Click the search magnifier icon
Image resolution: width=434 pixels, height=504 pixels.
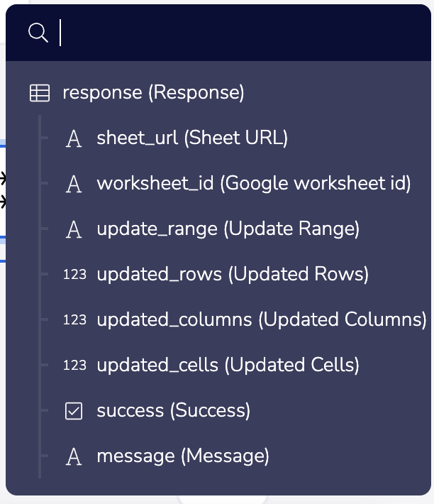pos(38,33)
